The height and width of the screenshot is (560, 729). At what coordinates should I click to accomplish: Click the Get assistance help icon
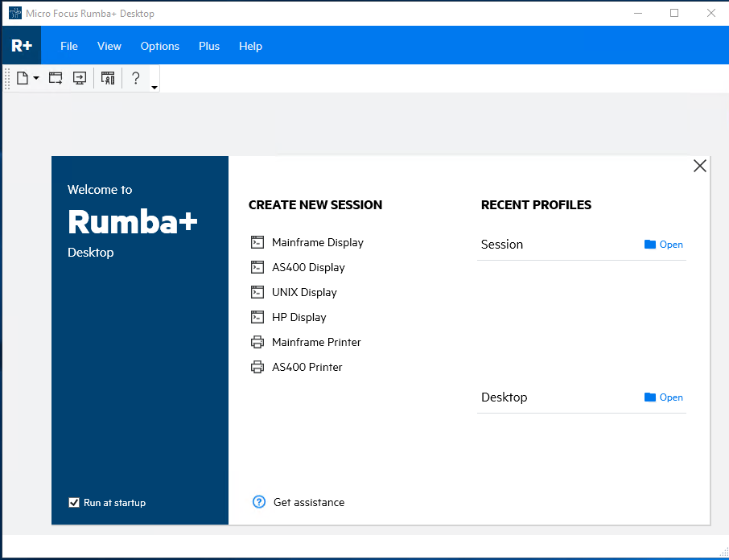258,501
